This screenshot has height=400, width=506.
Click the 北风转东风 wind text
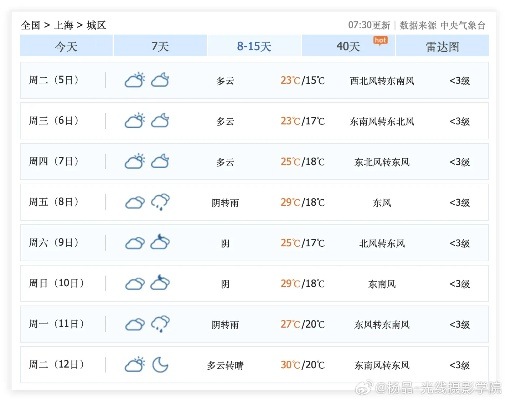point(382,244)
